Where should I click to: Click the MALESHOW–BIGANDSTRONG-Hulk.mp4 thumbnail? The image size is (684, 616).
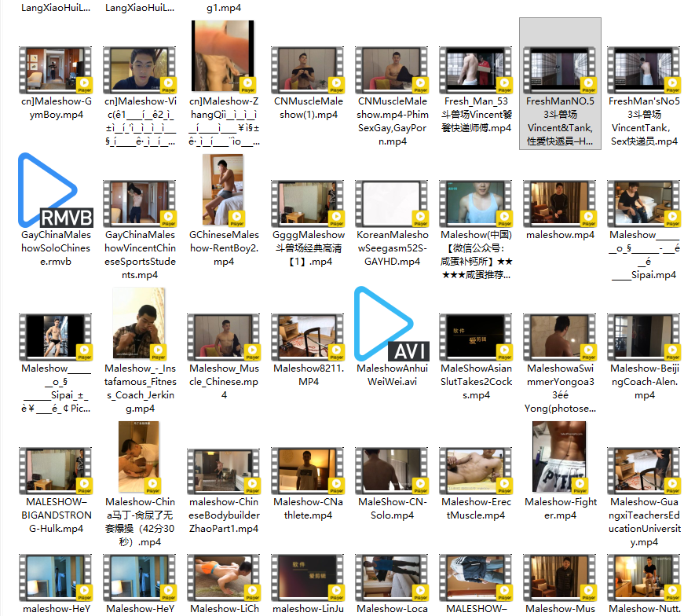click(55, 470)
